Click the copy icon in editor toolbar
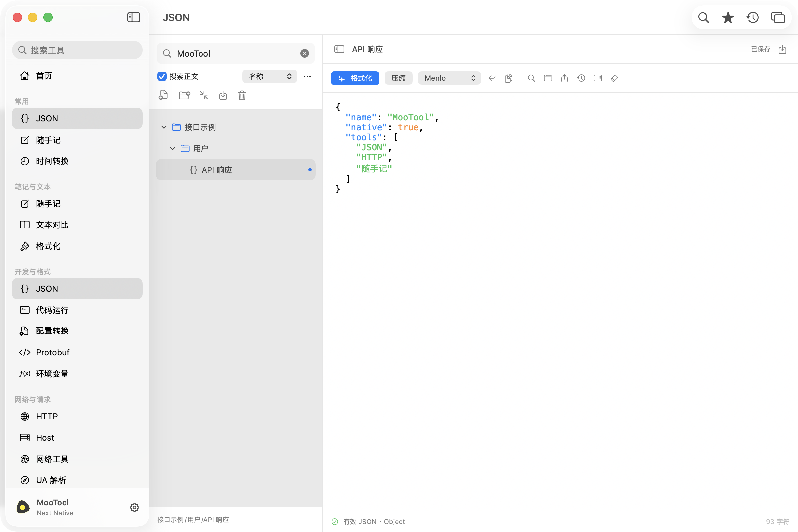Viewport: 798px width, 532px height. (x=508, y=78)
